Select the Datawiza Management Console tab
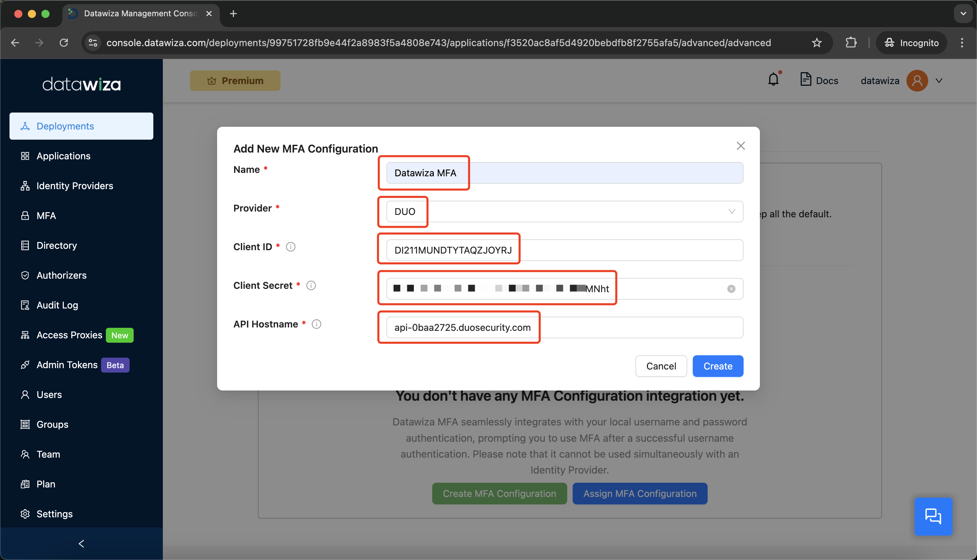The height and width of the screenshot is (560, 977). point(141,14)
